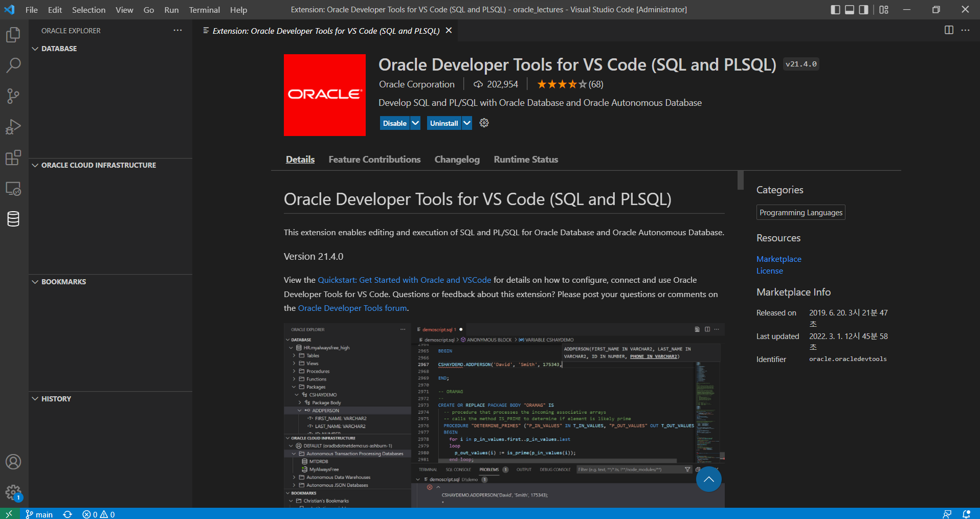Click the identifier oracle.oracledevtools

[848, 359]
